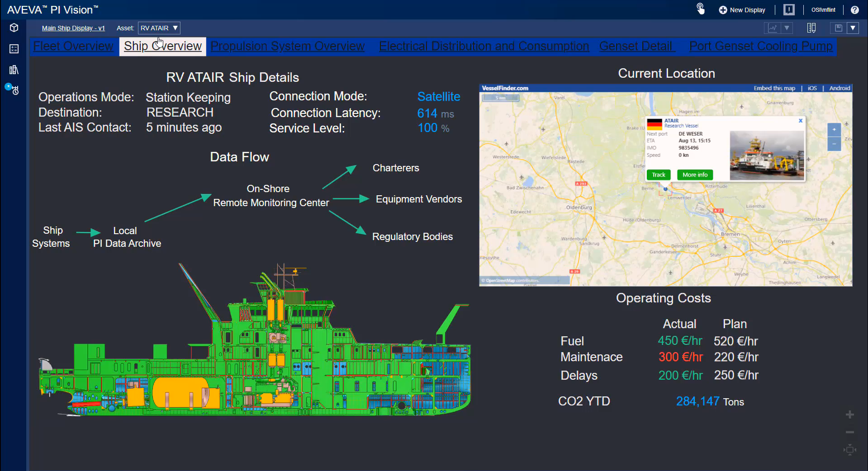Click the plus icon beside New Display

tap(723, 10)
